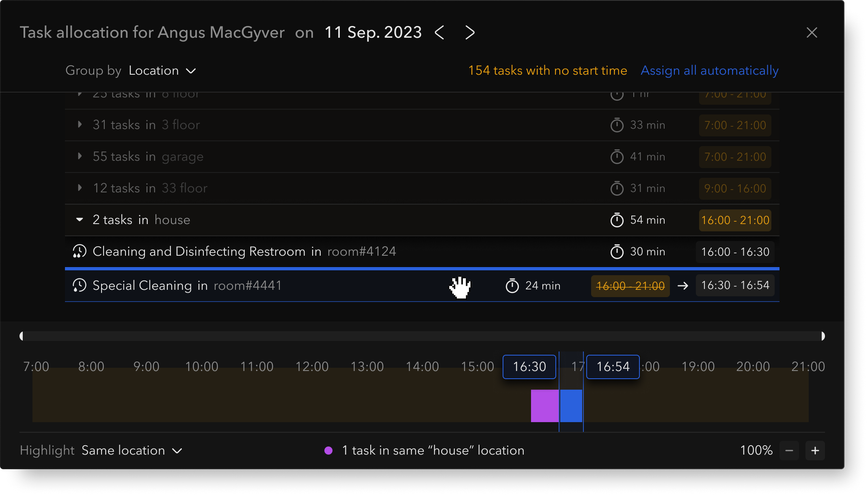
Task: Click stopwatch icon on house group row
Action: pos(617,220)
